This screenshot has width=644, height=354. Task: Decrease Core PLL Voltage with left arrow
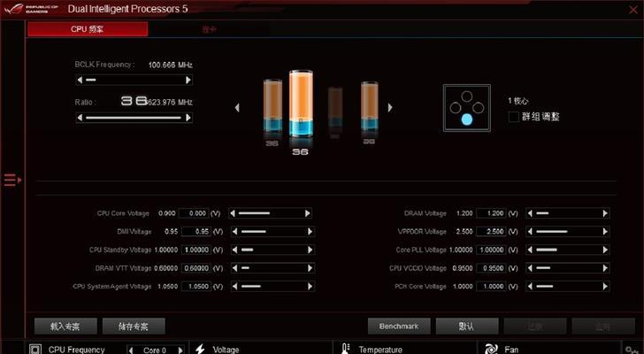[530, 250]
